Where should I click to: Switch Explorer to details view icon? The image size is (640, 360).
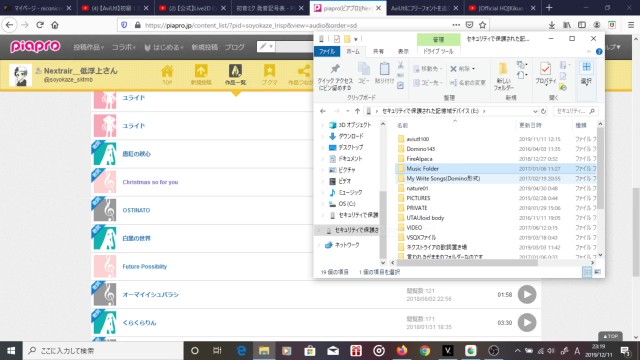coord(587,272)
